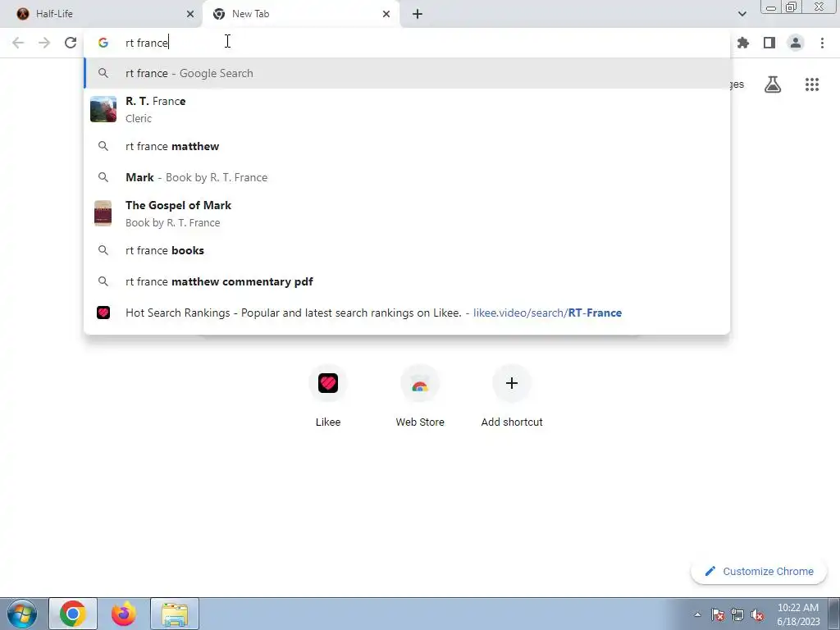Open the Google apps grid
Viewport: 840px width, 630px height.
812,84
